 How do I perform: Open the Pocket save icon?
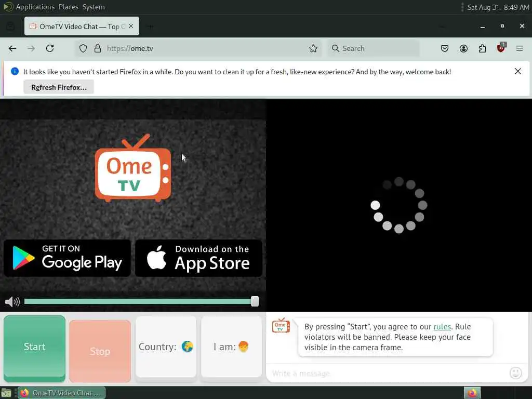445,48
